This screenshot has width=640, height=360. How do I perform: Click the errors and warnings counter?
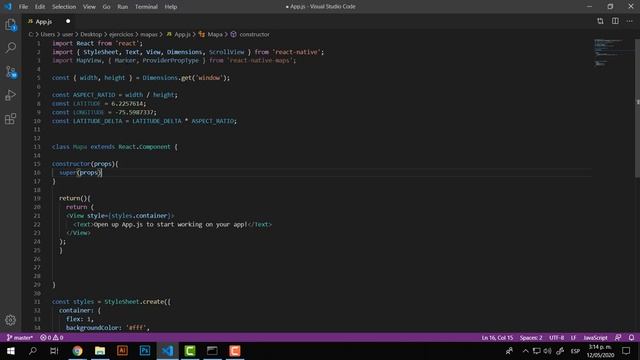[x=51, y=338]
